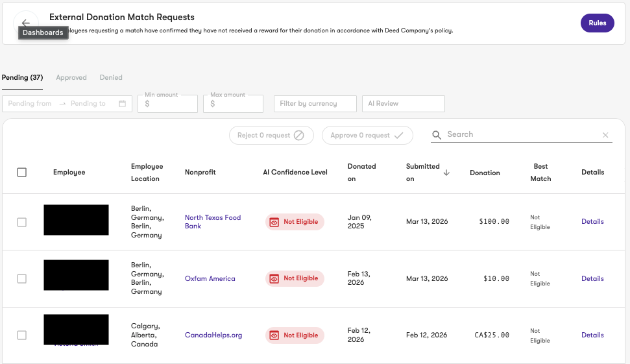Click the $10.00 donation amount
The width and height of the screenshot is (630, 364).
coord(496,278)
